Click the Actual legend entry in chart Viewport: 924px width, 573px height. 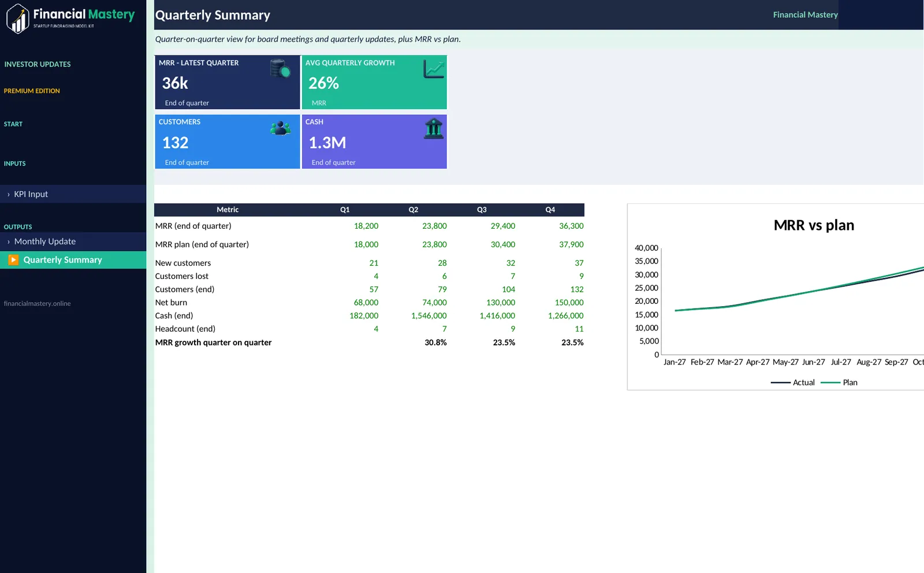(x=793, y=382)
